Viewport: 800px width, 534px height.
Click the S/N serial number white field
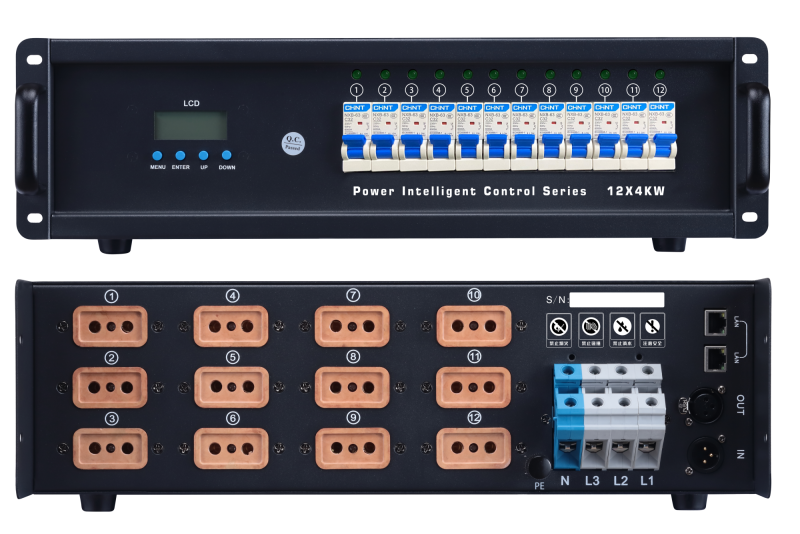click(617, 300)
